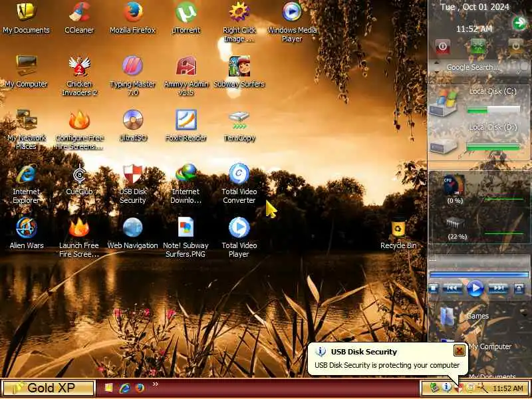The width and height of the screenshot is (532, 399).
Task: Launch Chicken Invaders 2 shortcut
Action: (79, 76)
